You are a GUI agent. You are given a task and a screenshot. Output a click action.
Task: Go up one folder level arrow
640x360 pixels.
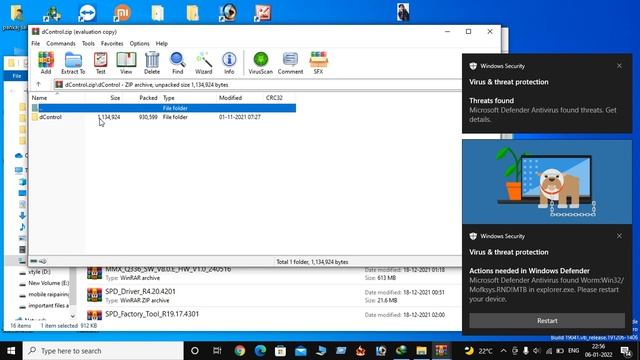click(x=38, y=84)
